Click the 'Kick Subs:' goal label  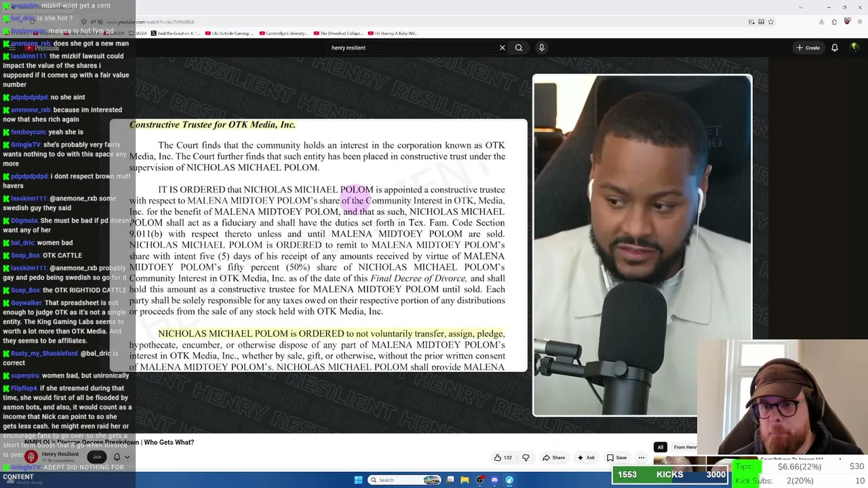pyautogui.click(x=754, y=481)
